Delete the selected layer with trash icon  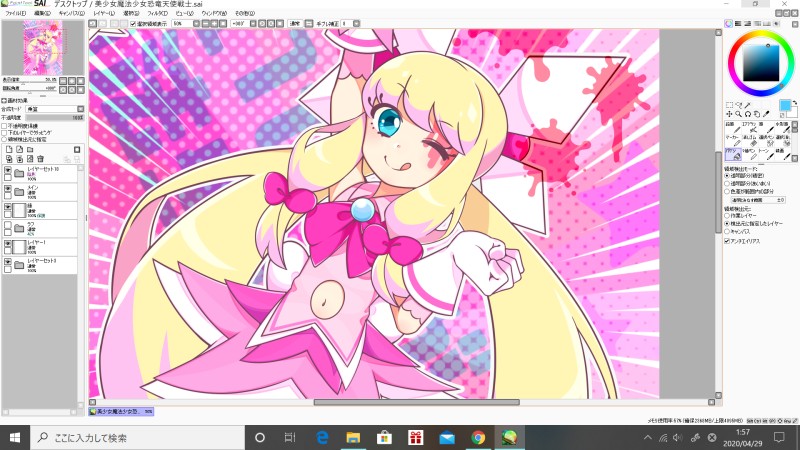[40, 159]
